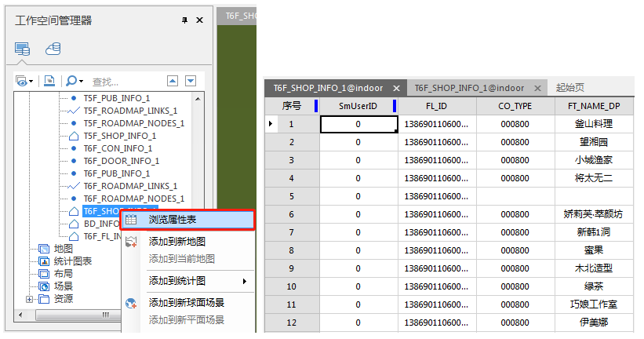Screen dimensions: 644x339
Task: Type in the 查找 search field
Action: 126,82
